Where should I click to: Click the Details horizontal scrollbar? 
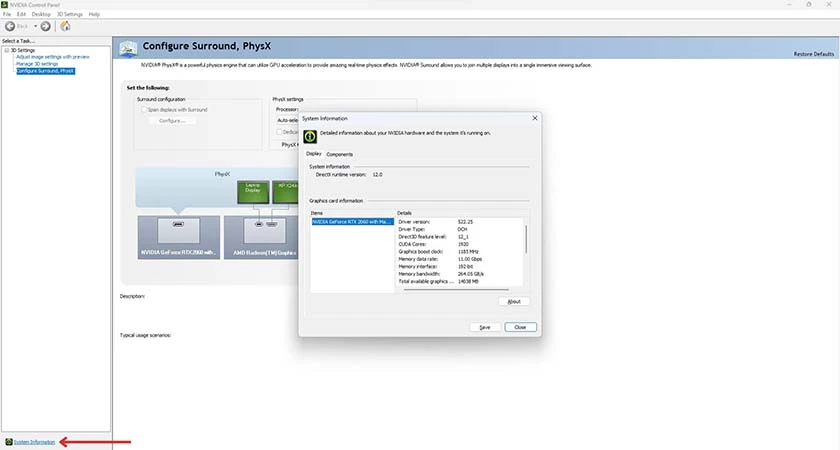click(456, 290)
